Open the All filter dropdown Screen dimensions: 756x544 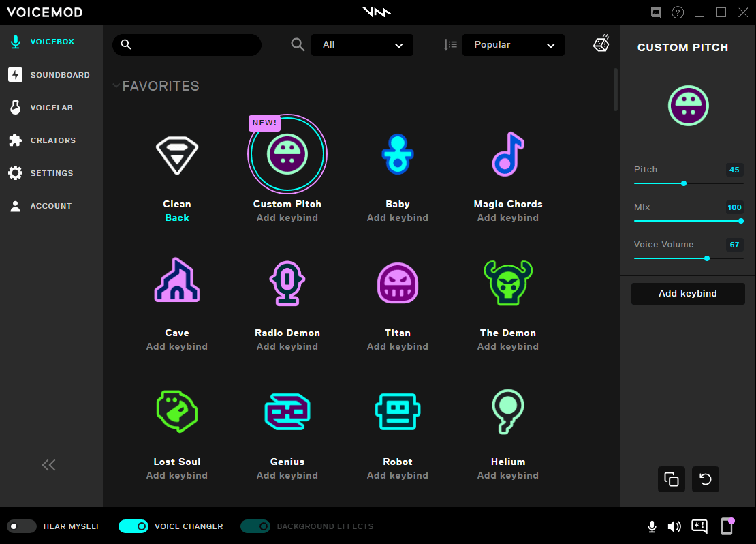click(x=362, y=45)
